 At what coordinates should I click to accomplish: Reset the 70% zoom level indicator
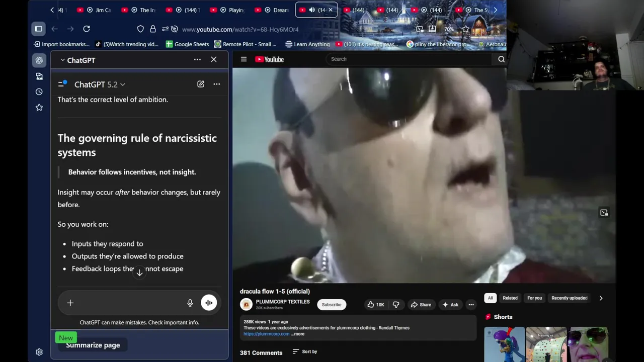click(449, 29)
